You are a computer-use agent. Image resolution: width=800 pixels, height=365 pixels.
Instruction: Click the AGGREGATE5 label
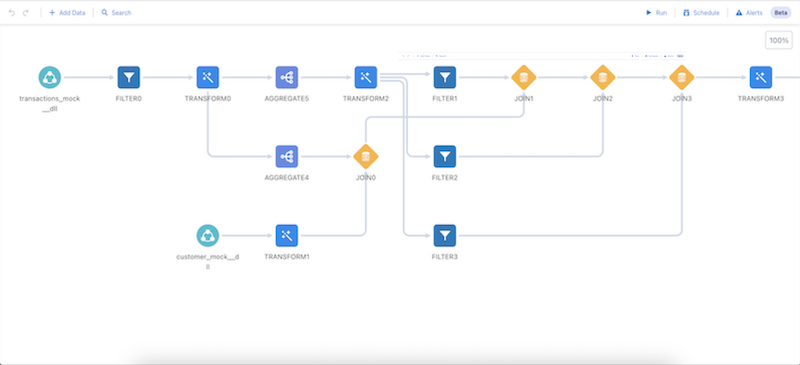[x=287, y=99]
